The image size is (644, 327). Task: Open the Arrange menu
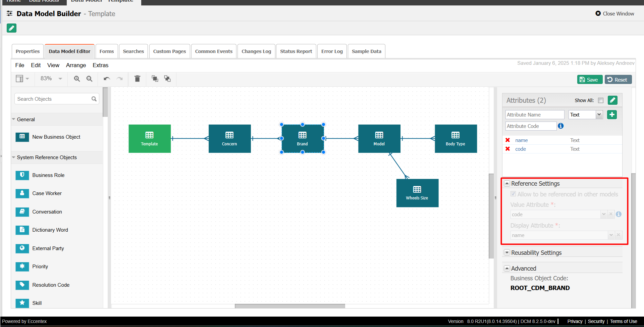[x=76, y=65]
